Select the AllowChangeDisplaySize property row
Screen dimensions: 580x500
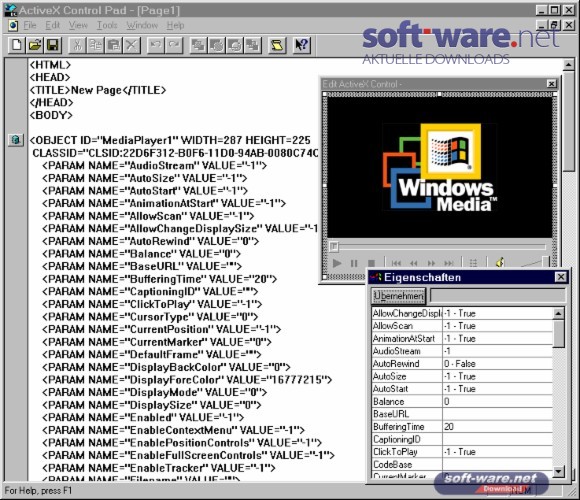click(x=462, y=314)
